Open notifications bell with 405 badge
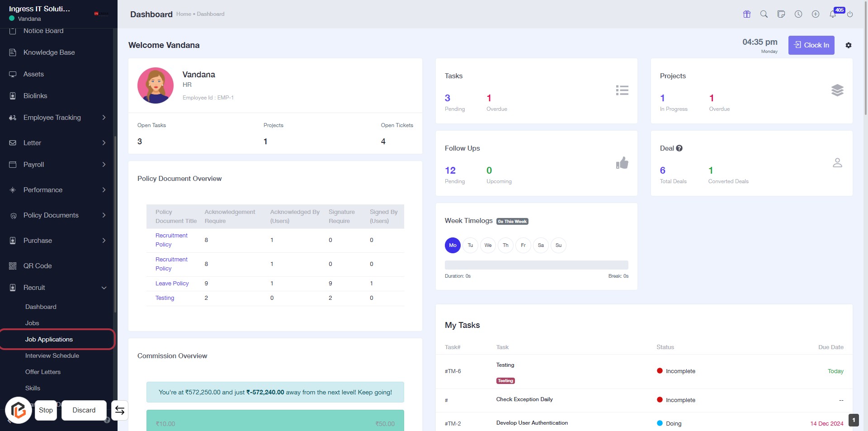 833,14
